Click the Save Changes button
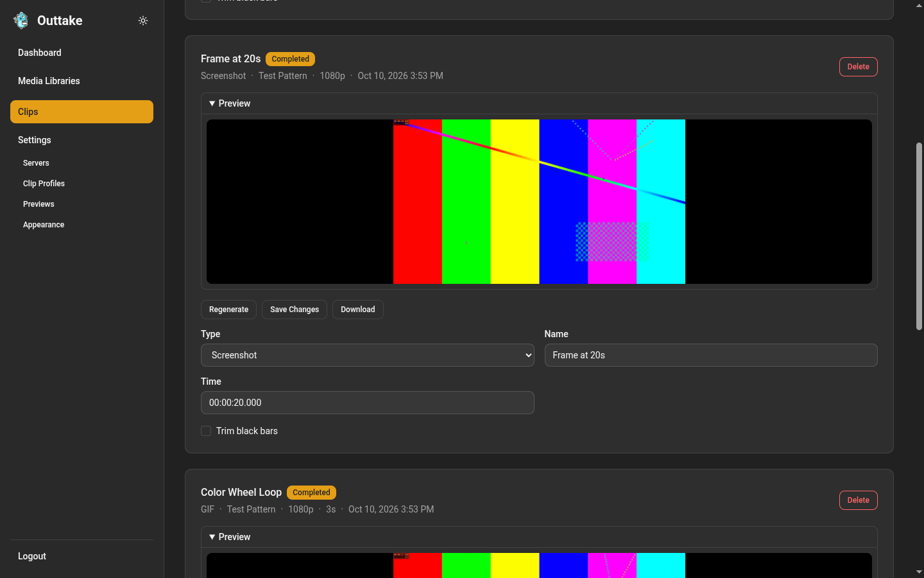Screen dimensions: 924x578 [295, 310]
